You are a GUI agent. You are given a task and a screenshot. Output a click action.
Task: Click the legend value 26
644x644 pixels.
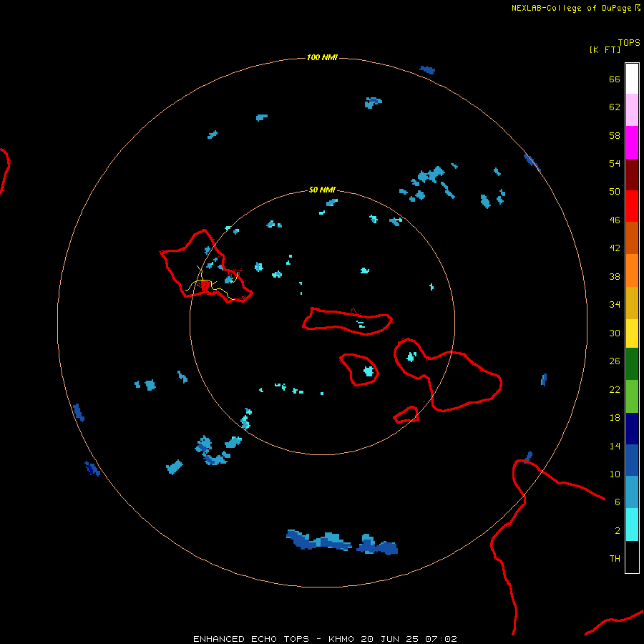tap(615, 361)
